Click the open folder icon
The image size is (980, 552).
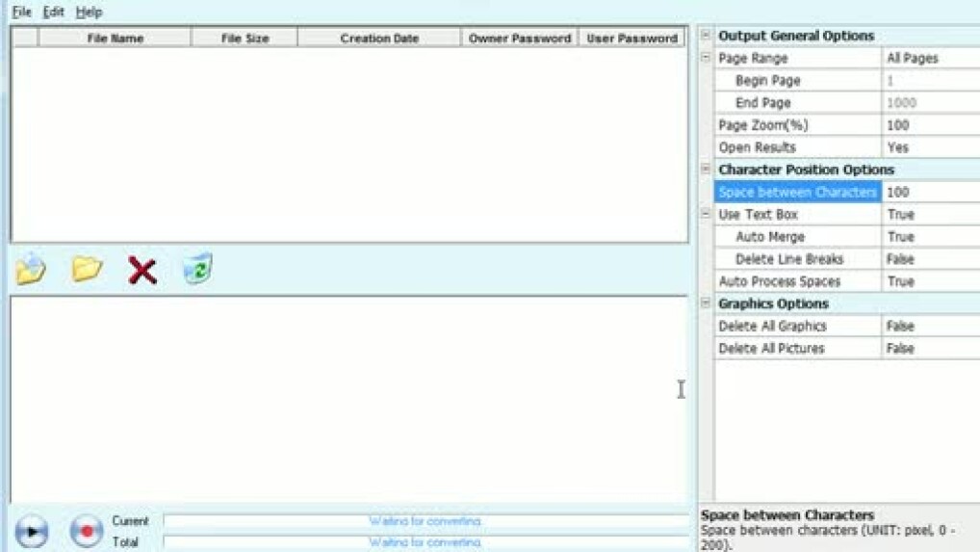(87, 270)
